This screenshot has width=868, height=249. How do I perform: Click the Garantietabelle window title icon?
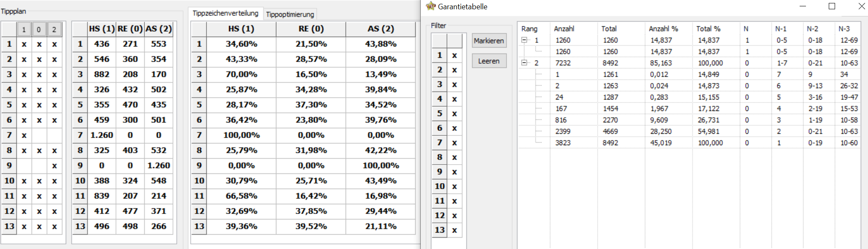click(430, 6)
